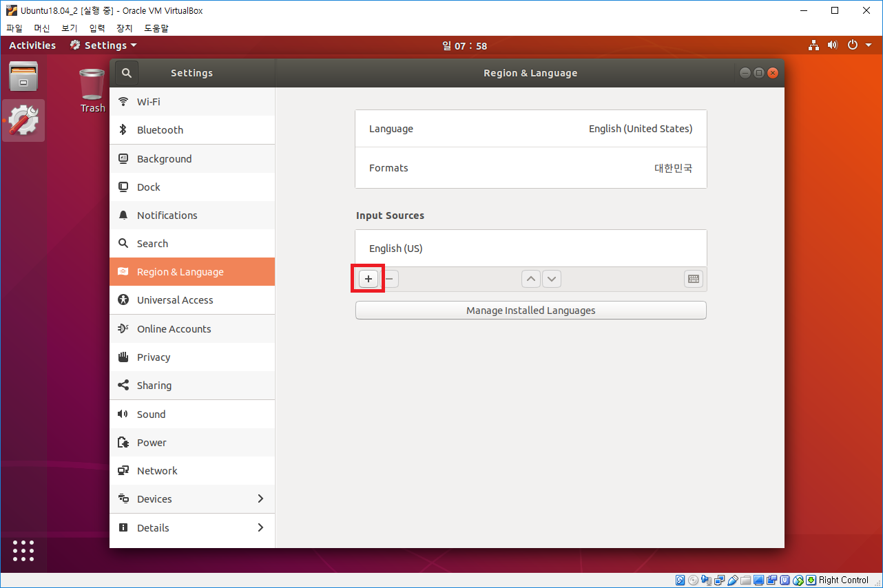Open Notifications settings panel
The height and width of the screenshot is (588, 883).
[x=192, y=216]
